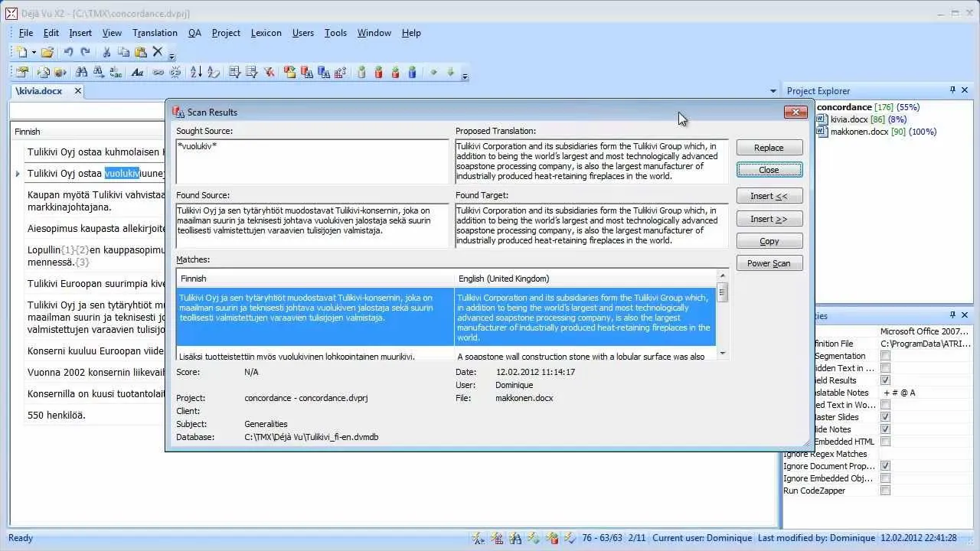
Task: Open the New document dropdown arrow
Action: pos(34,52)
